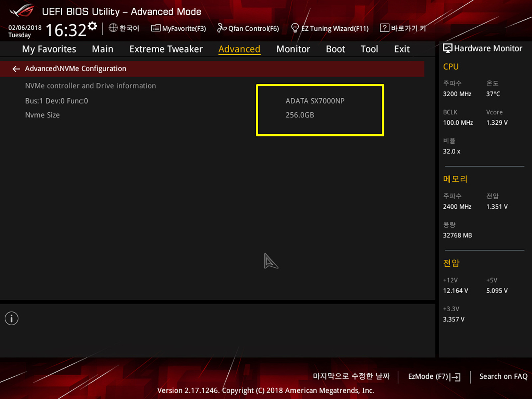Screen dimensions: 532x399
Task: Go to the Monitor tab
Action: pyautogui.click(x=293, y=49)
